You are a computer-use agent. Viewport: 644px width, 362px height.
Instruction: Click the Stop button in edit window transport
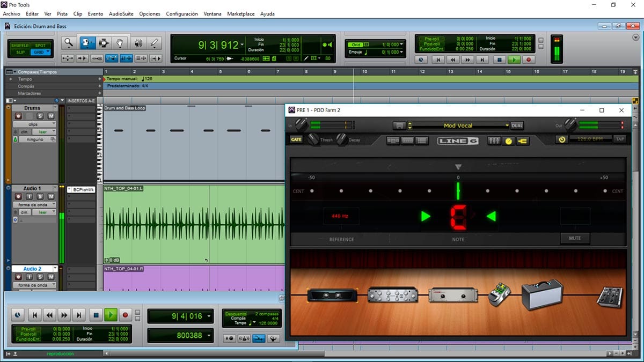[x=499, y=60]
